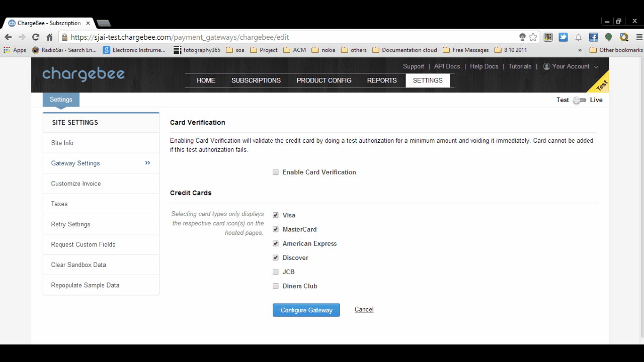The height and width of the screenshot is (362, 644).
Task: Open the Electronic Instrume... bookmark
Action: [134, 50]
